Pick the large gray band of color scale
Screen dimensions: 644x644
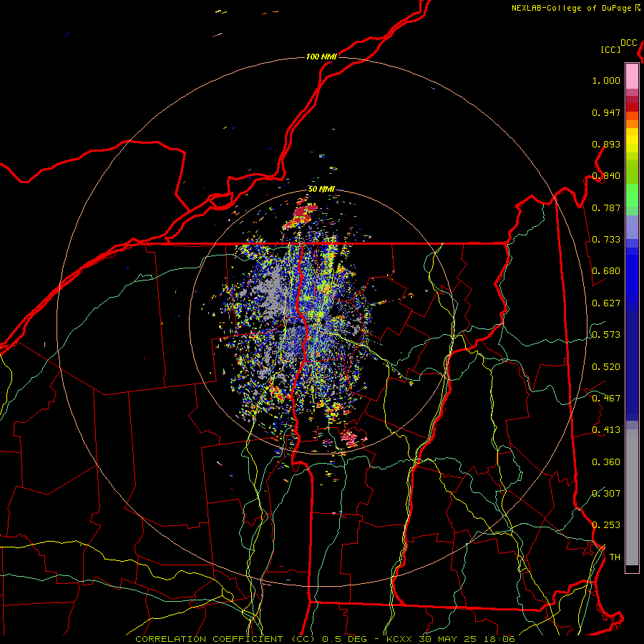pyautogui.click(x=632, y=497)
